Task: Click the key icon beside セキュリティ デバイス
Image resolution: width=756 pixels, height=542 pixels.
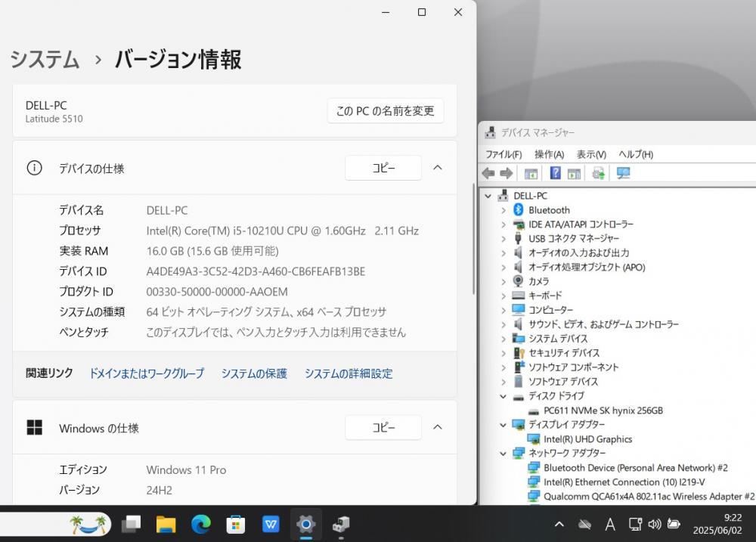Action: tap(519, 353)
